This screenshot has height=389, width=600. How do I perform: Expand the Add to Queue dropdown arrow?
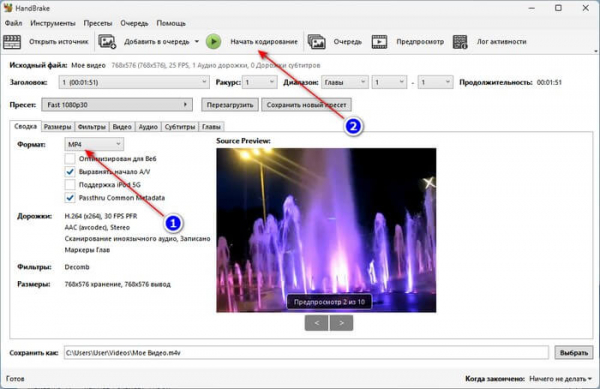[x=197, y=41]
